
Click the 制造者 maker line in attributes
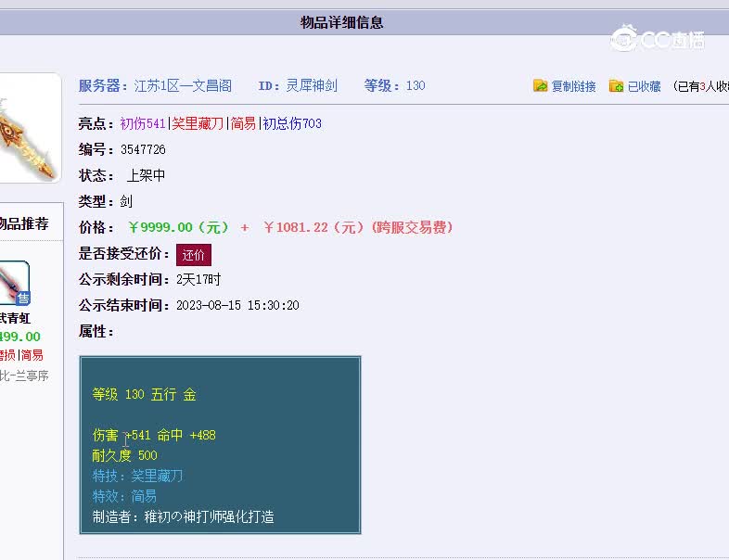tap(184, 516)
